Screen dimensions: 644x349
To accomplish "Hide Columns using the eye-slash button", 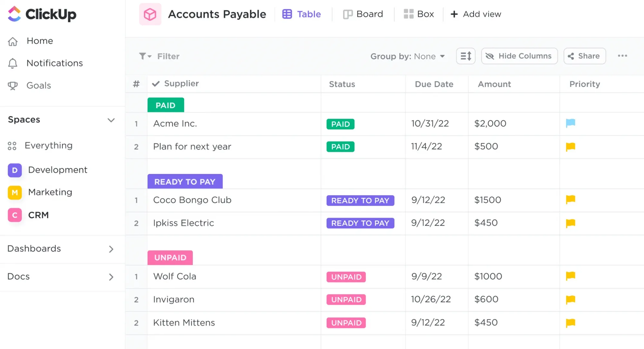I will [519, 56].
